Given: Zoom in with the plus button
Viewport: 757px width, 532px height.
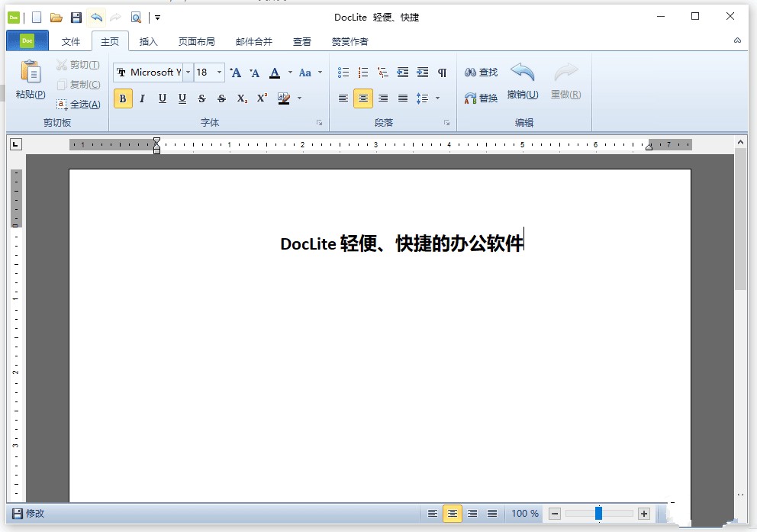Looking at the screenshot, I should point(643,514).
